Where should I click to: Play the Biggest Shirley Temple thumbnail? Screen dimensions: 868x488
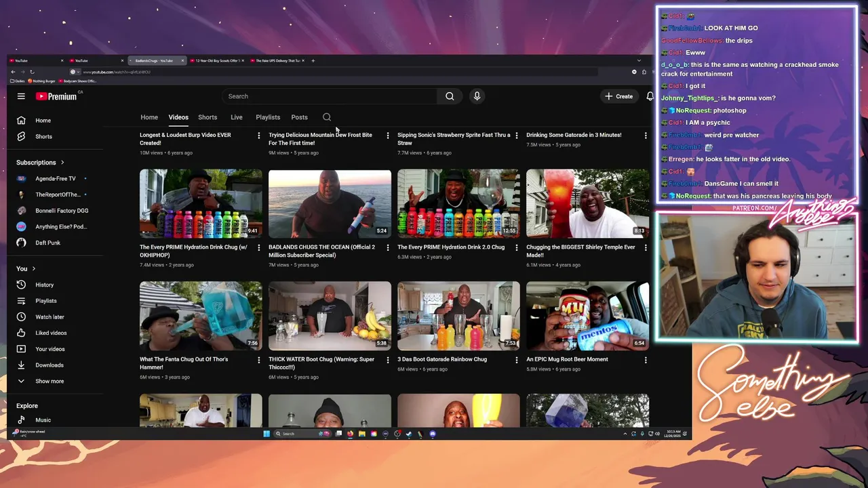point(587,203)
